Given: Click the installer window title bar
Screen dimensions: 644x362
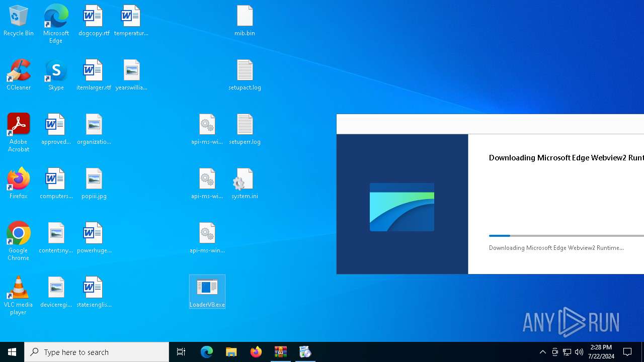Looking at the screenshot, I should click(x=490, y=124).
